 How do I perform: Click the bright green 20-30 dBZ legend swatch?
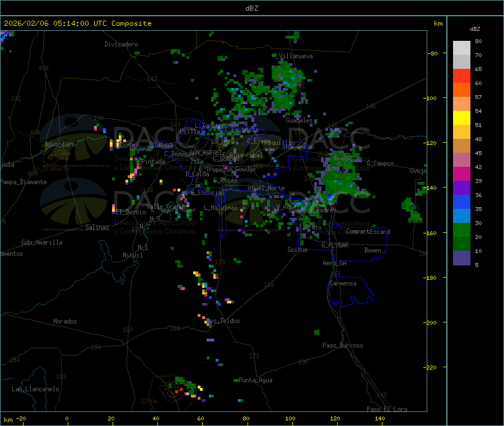[461, 230]
